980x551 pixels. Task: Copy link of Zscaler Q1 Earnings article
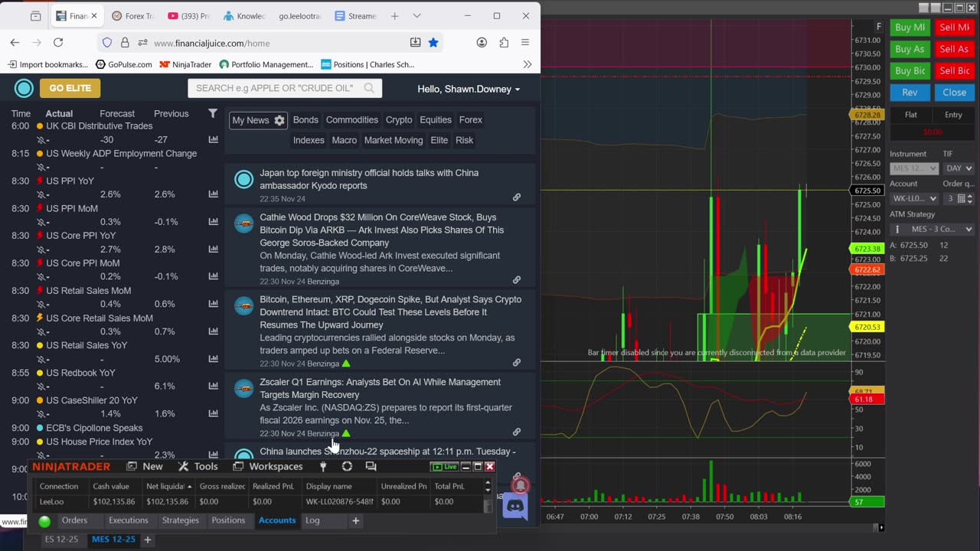[x=517, y=432]
